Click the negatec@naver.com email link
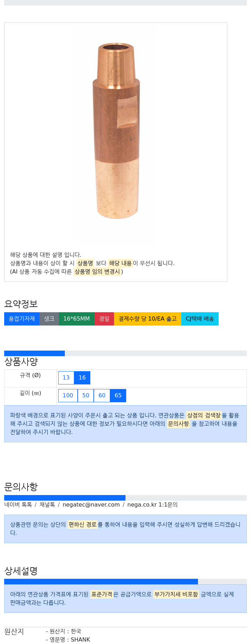Viewport: 251px width, 644px height. (x=91, y=505)
